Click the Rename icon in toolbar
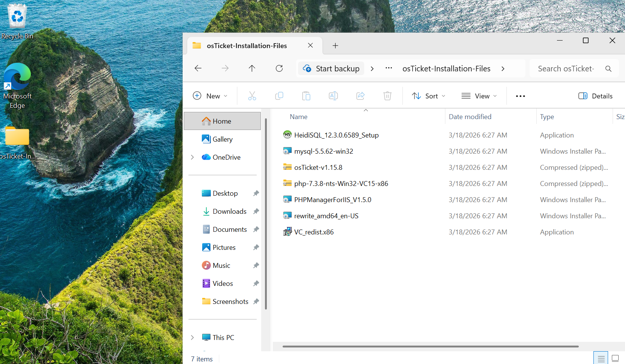The image size is (625, 364). 333,96
